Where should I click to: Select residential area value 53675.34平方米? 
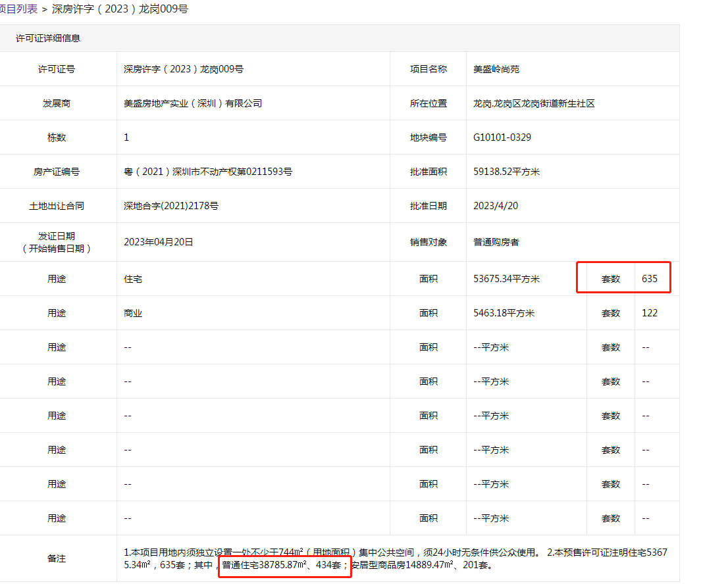(506, 279)
